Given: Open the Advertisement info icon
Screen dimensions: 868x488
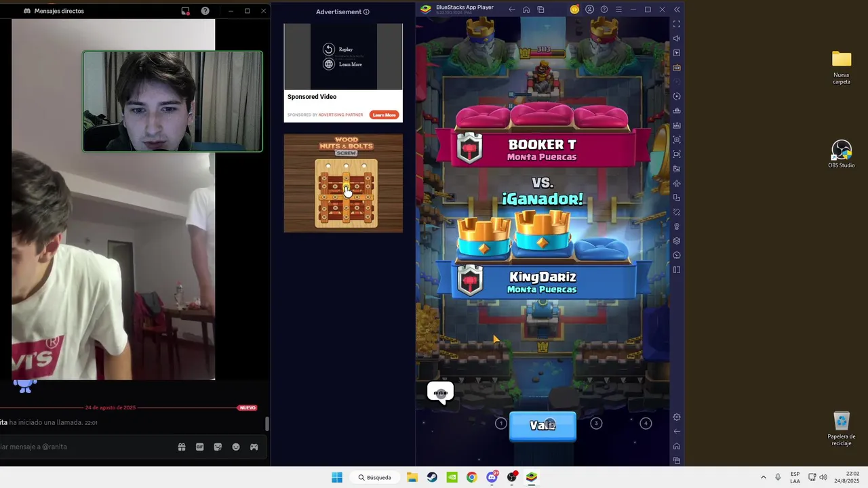Looking at the screenshot, I should [366, 12].
